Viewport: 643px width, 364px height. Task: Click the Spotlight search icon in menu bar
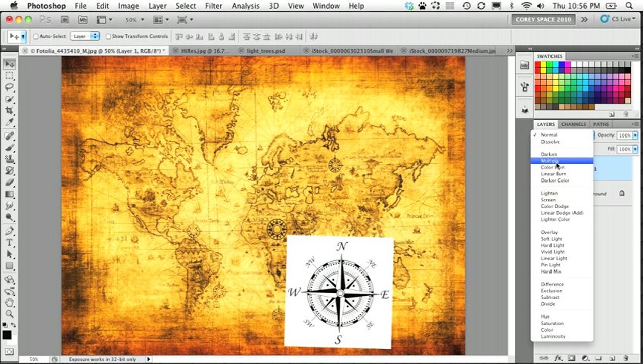click(629, 6)
